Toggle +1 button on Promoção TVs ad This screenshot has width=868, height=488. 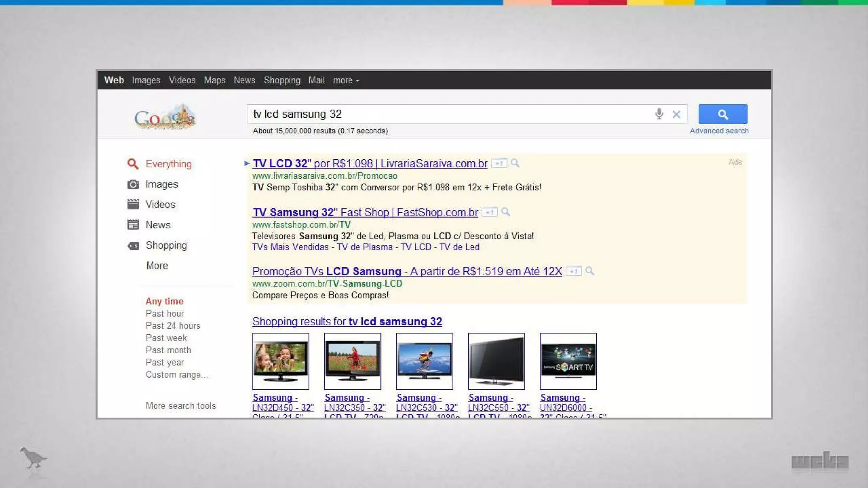click(573, 271)
